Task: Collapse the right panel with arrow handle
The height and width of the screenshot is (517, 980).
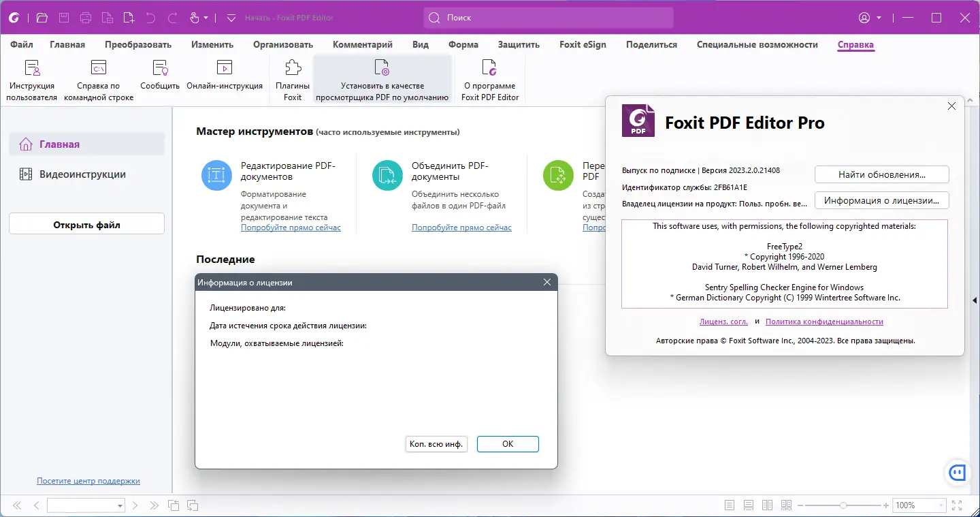Action: pos(975,300)
